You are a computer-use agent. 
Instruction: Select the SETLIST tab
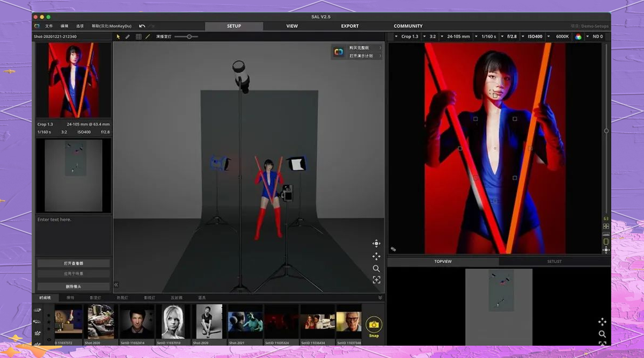[x=554, y=261]
